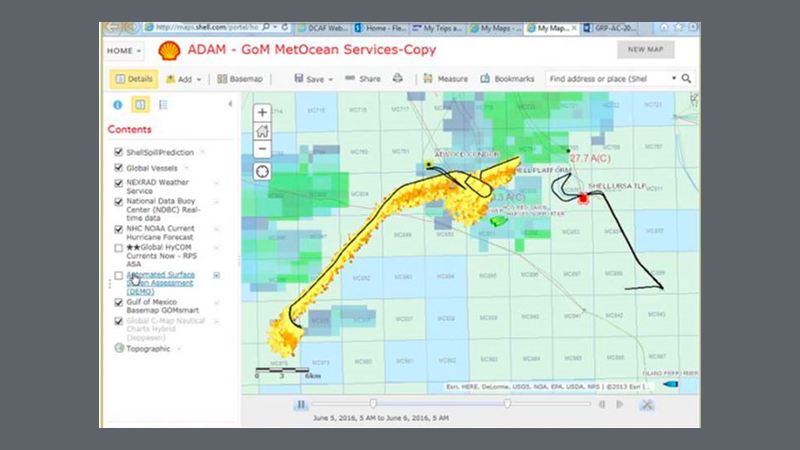The image size is (800, 450).
Task: Toggle the Global Vessels layer checkbox
Action: (119, 168)
